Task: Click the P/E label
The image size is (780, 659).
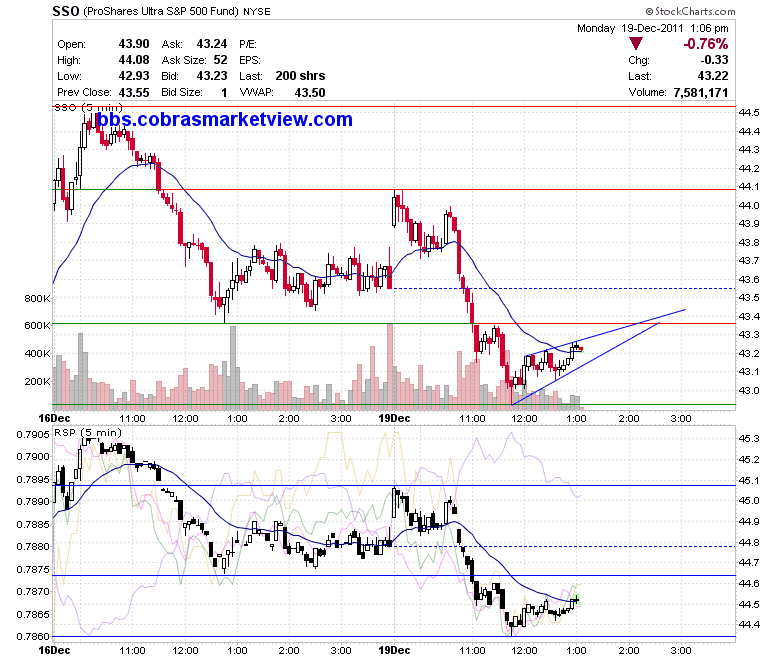Action: [x=248, y=44]
